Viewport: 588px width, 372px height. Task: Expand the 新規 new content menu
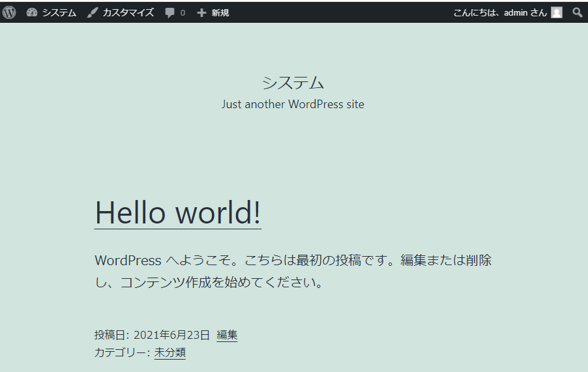220,12
